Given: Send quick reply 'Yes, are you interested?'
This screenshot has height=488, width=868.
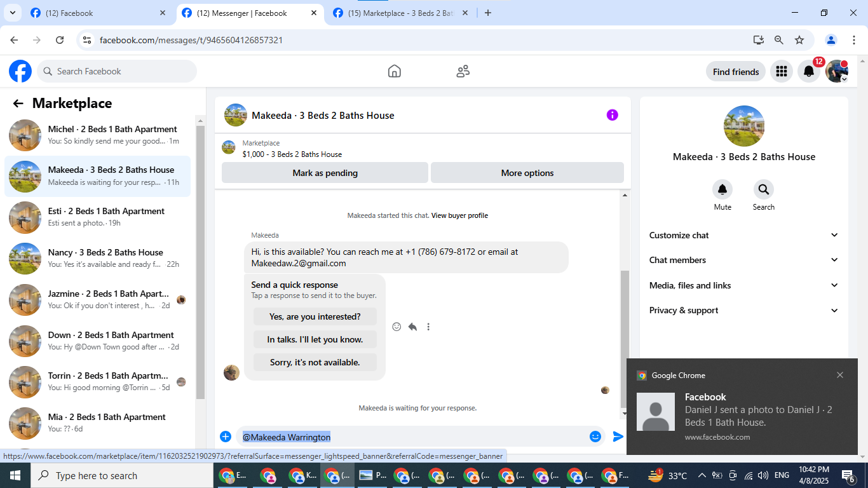Looking at the screenshot, I should [x=315, y=316].
